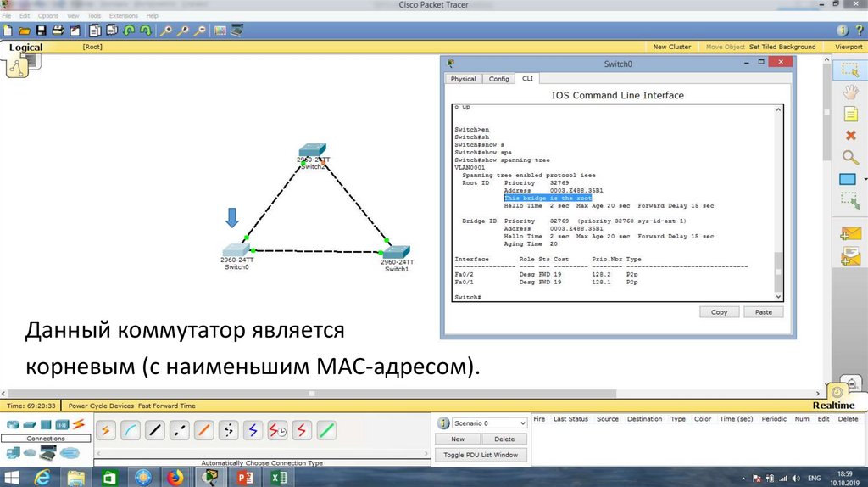Open the Extensions menu
868x487 pixels.
(124, 15)
